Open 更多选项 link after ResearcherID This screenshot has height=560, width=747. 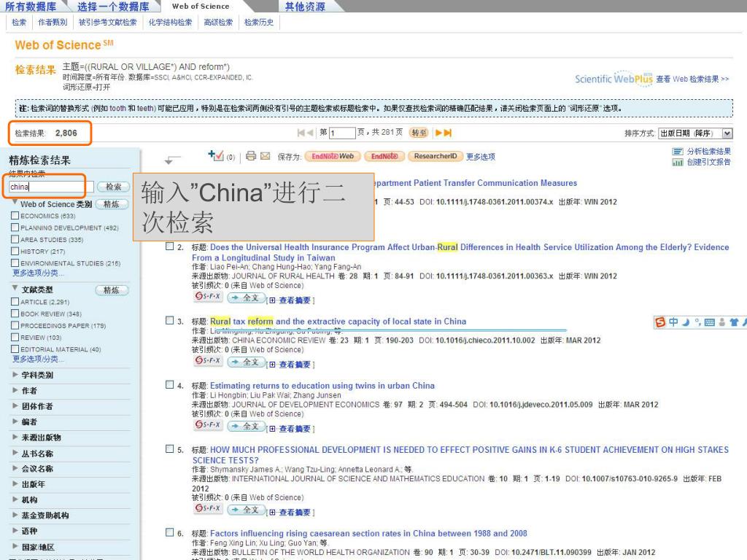[480, 157]
